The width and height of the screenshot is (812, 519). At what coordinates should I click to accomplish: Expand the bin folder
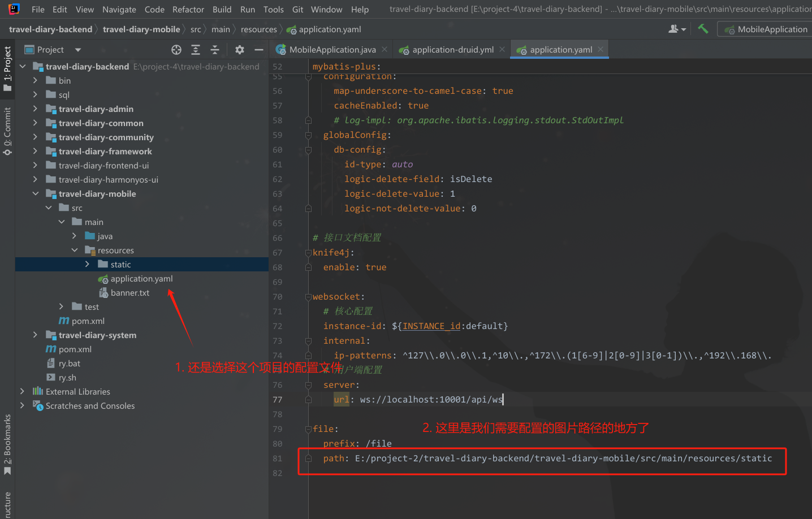point(35,81)
